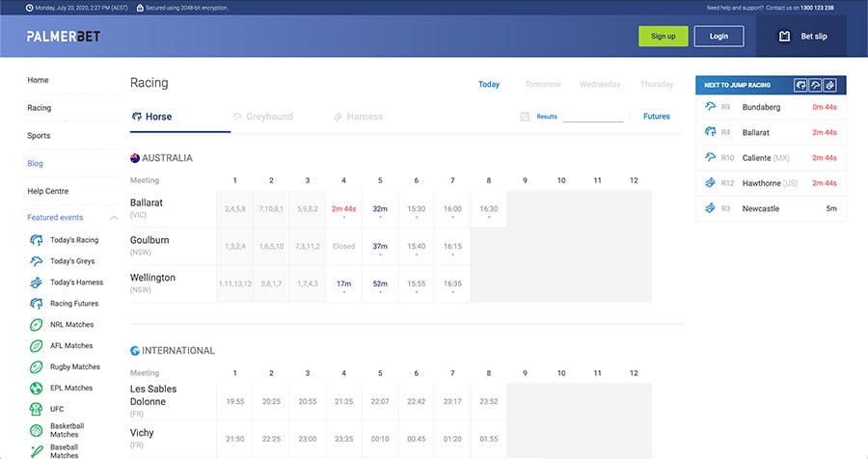This screenshot has height=459, width=868.
Task: Open Wellington race 6 at 15:55
Action: coord(417,283)
